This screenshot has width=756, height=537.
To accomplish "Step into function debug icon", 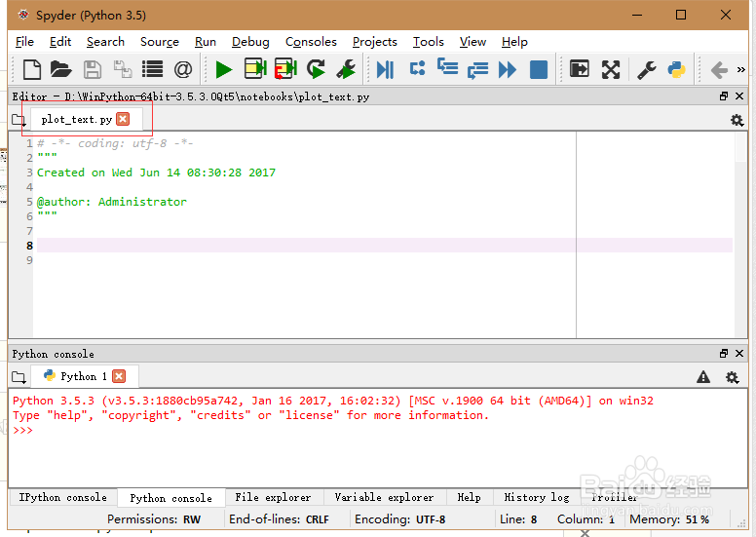I will point(447,67).
